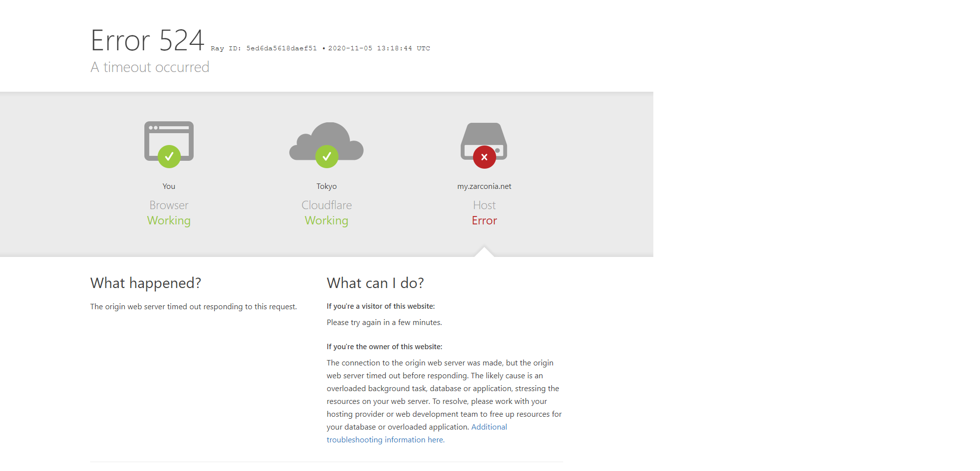
Task: Click the my.zarconia.net host name
Action: 484,186
